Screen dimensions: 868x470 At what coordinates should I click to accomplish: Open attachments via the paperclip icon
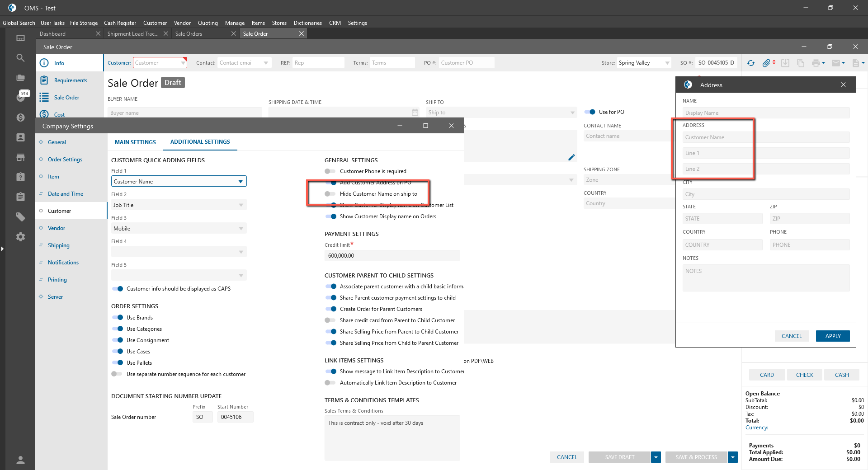766,63
